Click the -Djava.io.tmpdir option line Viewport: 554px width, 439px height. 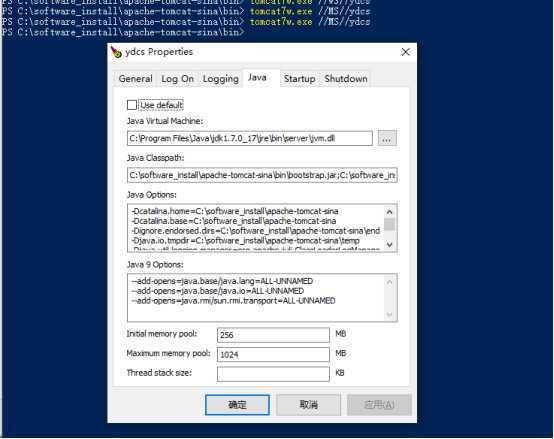click(x=246, y=241)
